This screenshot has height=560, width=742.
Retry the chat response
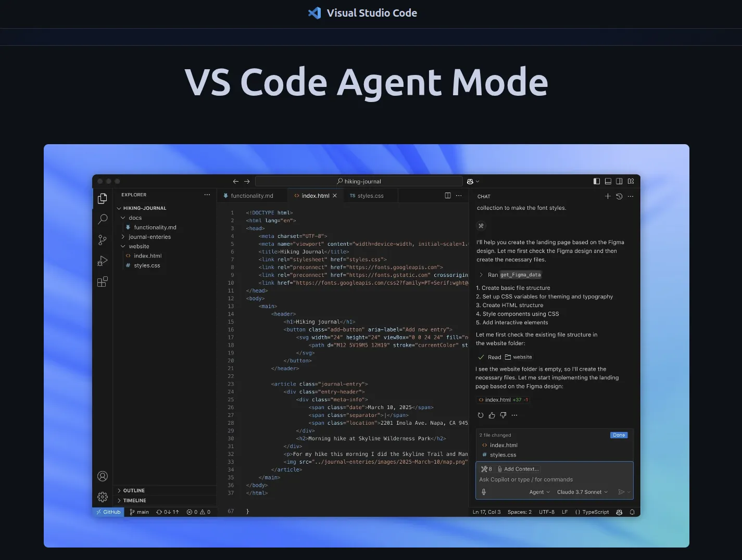481,415
